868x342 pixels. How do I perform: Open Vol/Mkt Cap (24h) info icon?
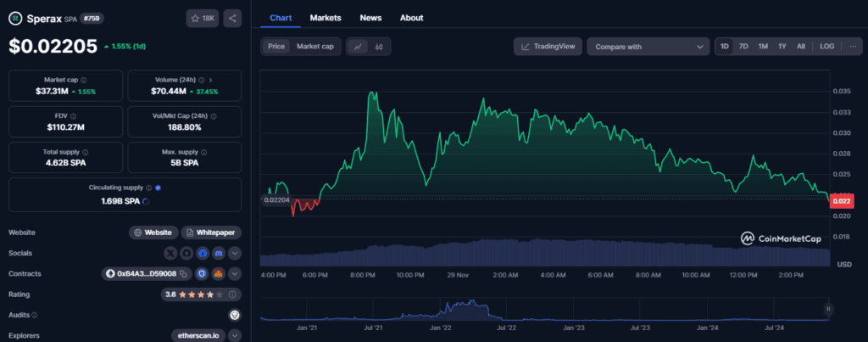[214, 116]
